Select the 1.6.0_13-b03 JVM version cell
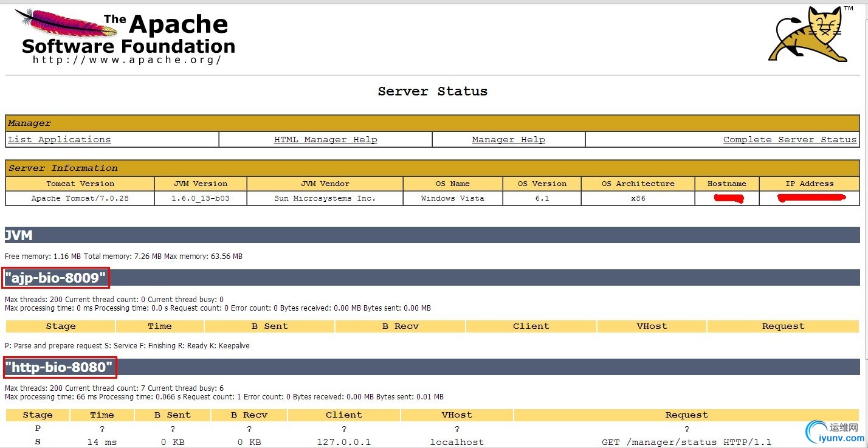Viewport: 868px width, 448px height. pos(201,198)
